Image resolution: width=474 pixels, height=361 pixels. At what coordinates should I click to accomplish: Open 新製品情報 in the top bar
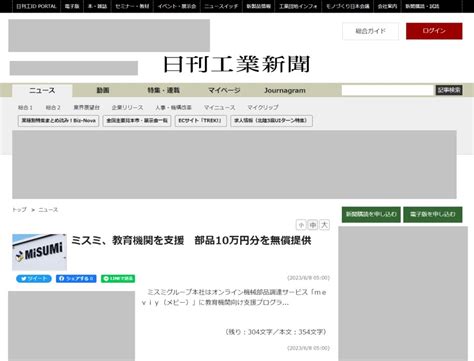[258, 6]
